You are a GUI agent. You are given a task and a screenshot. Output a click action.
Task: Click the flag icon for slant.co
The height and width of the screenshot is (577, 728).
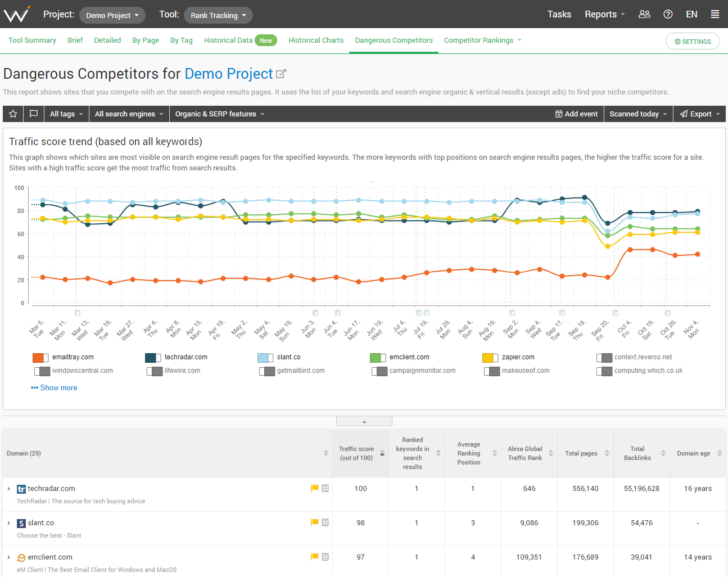click(315, 522)
